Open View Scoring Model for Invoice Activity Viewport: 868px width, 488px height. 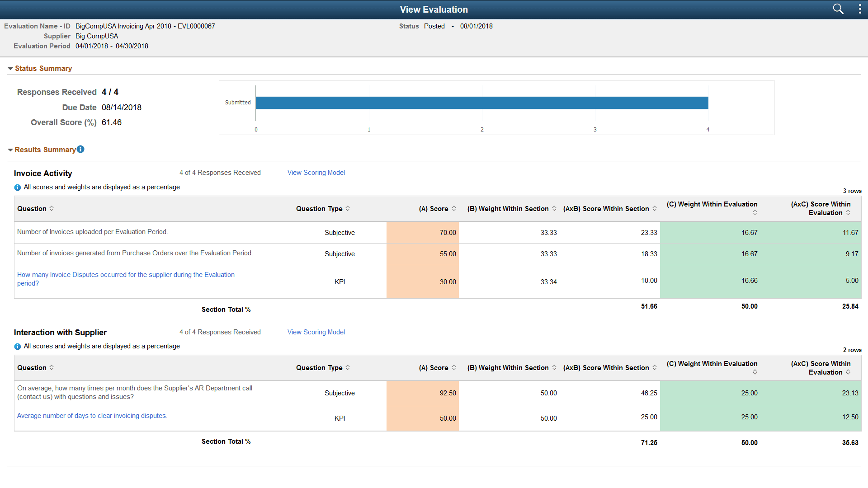click(316, 172)
